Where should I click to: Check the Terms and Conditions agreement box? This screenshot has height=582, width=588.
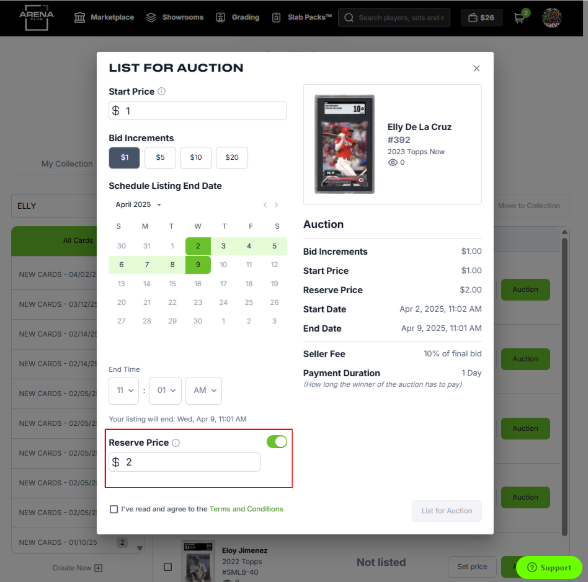[x=114, y=509]
